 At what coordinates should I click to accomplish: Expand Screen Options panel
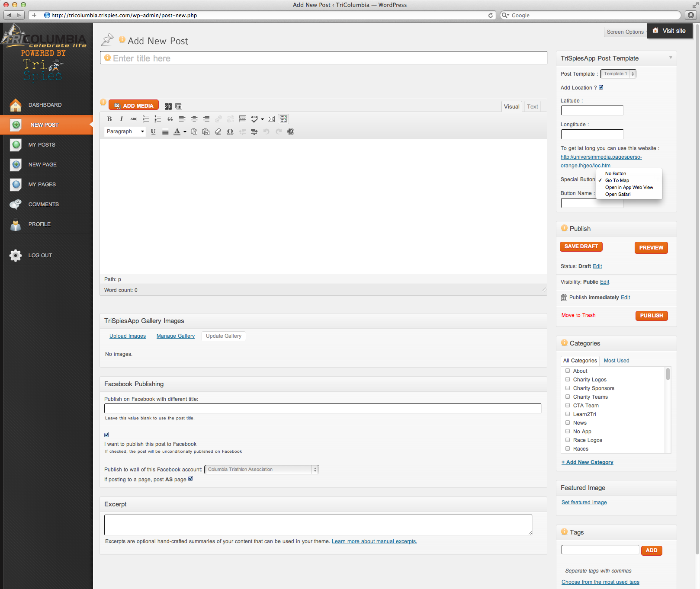click(x=625, y=32)
